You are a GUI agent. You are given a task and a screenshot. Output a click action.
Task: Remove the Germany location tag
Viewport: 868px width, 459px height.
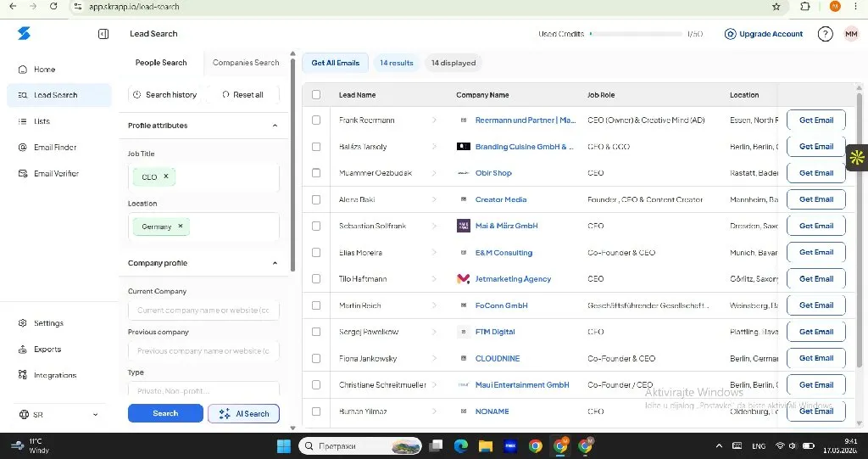180,227
